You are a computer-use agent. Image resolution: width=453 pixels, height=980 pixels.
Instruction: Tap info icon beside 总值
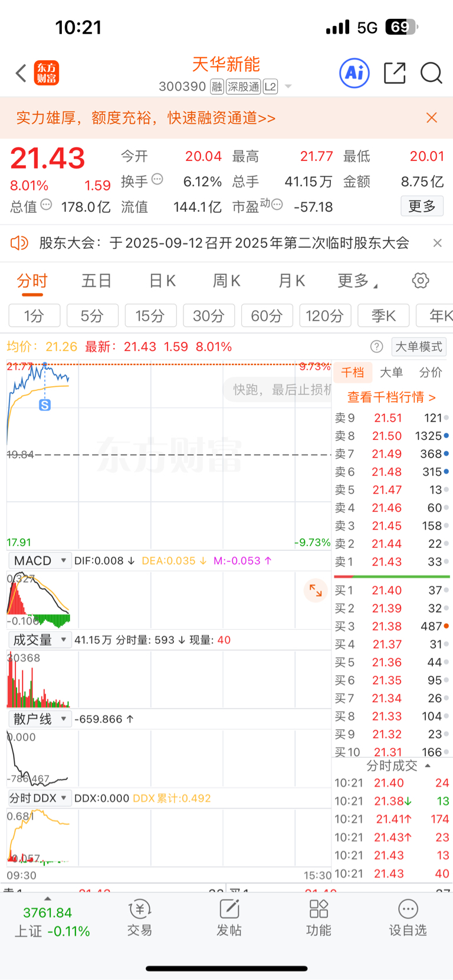click(x=46, y=205)
